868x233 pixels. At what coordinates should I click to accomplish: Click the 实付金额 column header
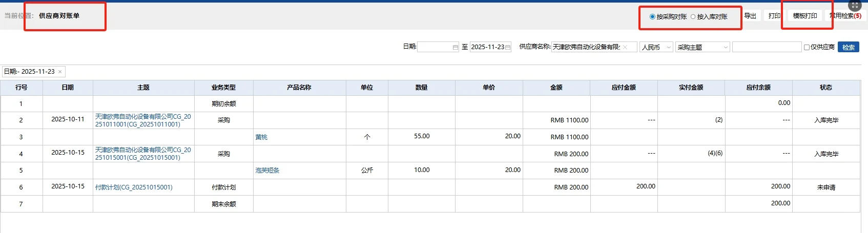click(691, 88)
